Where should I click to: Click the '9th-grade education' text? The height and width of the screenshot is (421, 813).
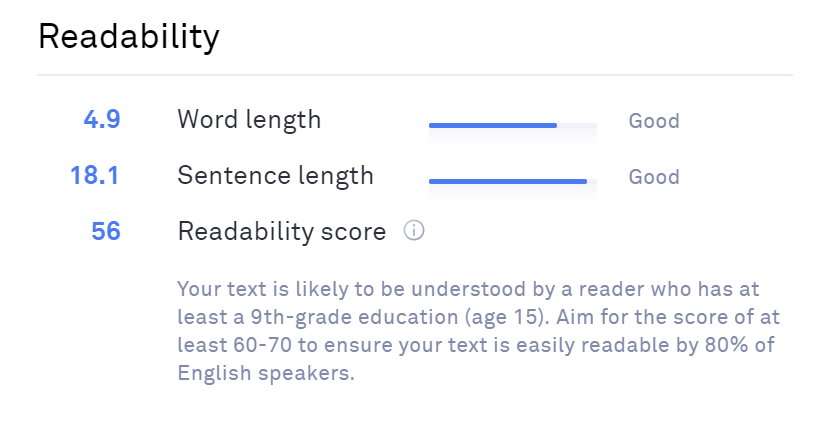(x=354, y=317)
